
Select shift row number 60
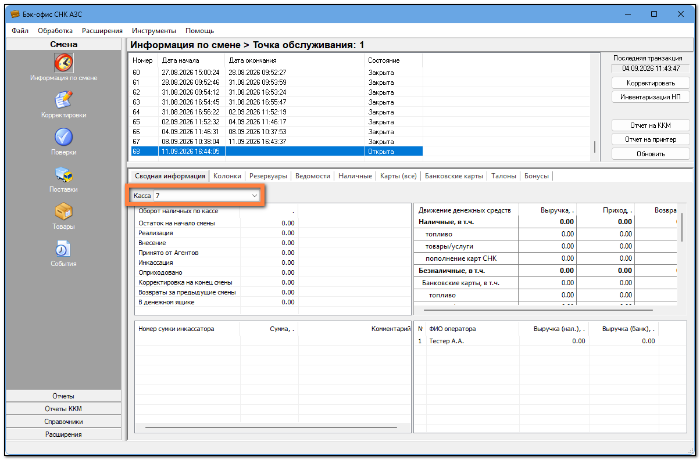point(277,72)
